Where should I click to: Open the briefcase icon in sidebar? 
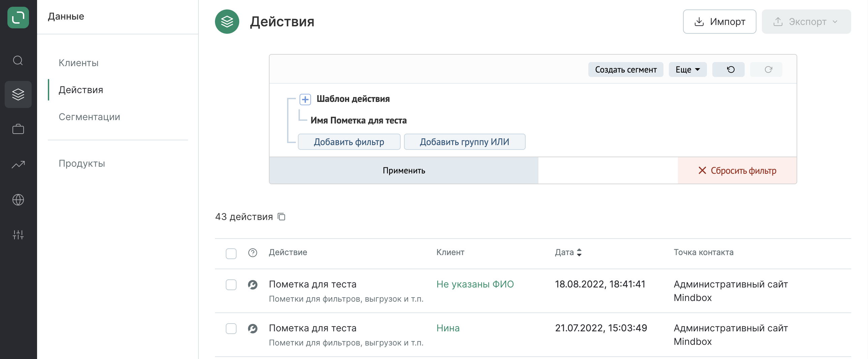click(18, 129)
